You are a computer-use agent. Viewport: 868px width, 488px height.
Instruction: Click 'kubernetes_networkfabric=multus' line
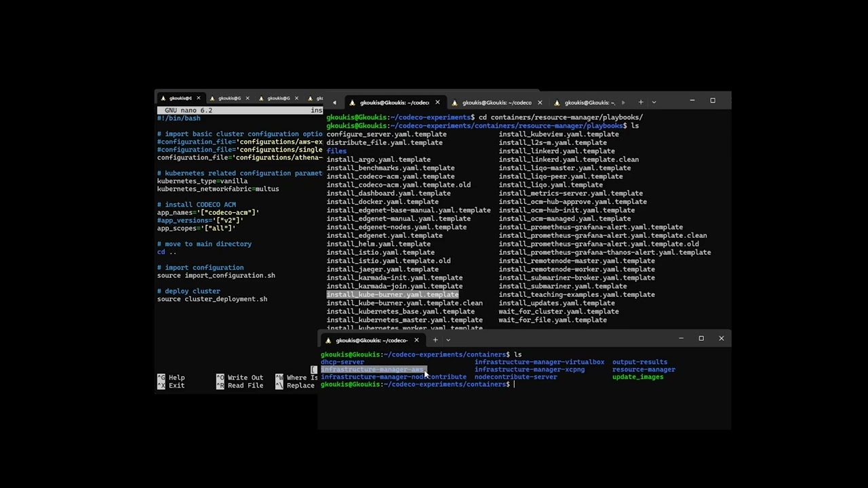click(218, 189)
